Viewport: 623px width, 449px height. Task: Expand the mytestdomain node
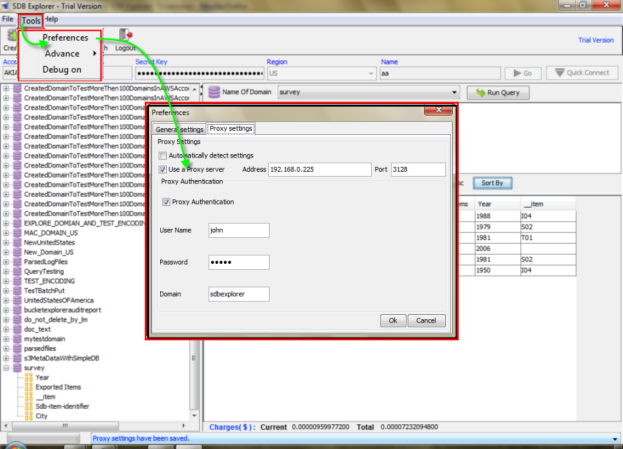coord(6,339)
